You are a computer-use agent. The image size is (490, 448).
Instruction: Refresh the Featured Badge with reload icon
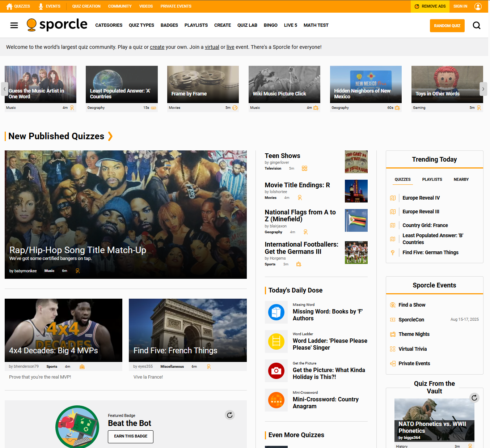pos(229,415)
